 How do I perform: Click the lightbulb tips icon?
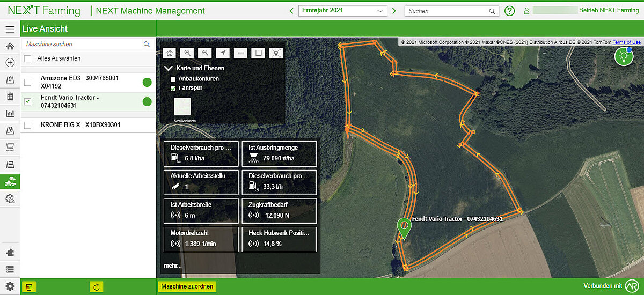point(624,56)
